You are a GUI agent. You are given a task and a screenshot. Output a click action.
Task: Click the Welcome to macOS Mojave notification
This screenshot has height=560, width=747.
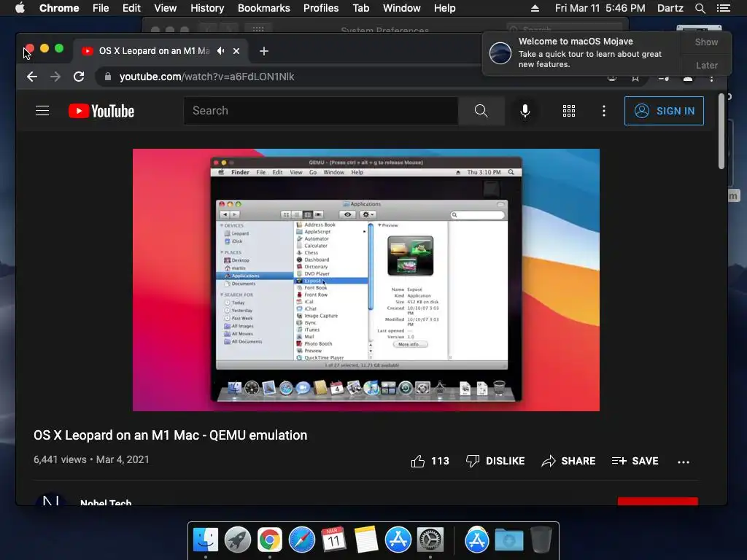point(581,52)
